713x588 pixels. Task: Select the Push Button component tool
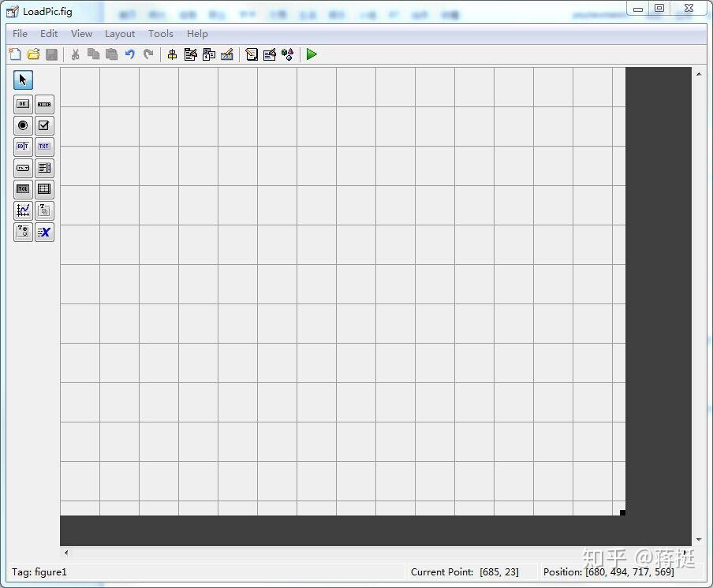(x=22, y=103)
